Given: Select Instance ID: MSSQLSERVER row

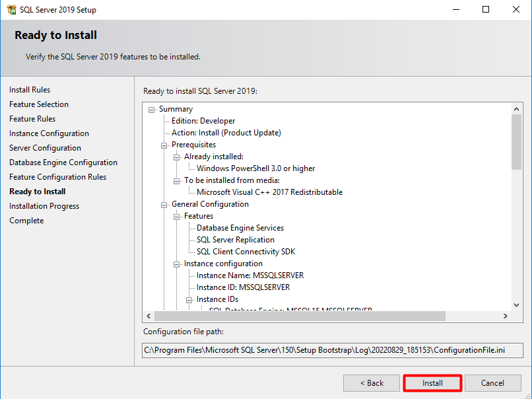Looking at the screenshot, I should point(244,287).
